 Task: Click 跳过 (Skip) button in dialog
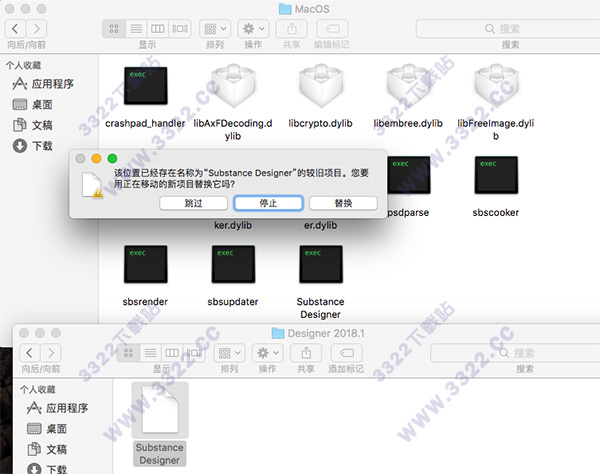tap(194, 203)
